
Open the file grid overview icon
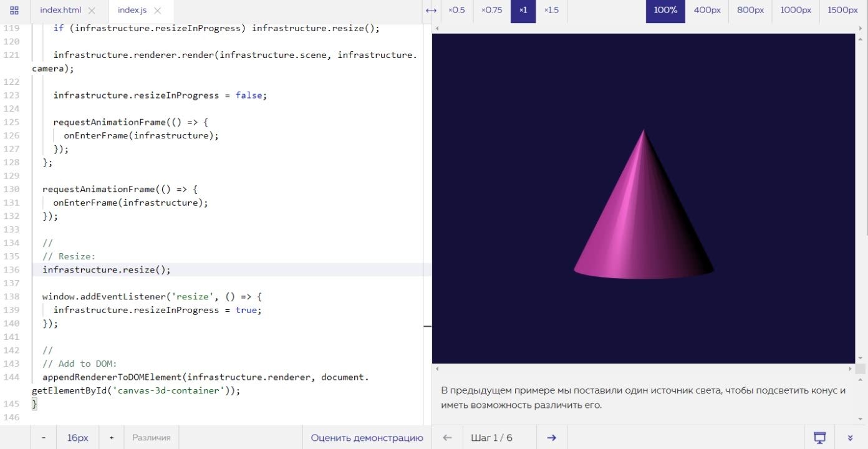tap(14, 11)
